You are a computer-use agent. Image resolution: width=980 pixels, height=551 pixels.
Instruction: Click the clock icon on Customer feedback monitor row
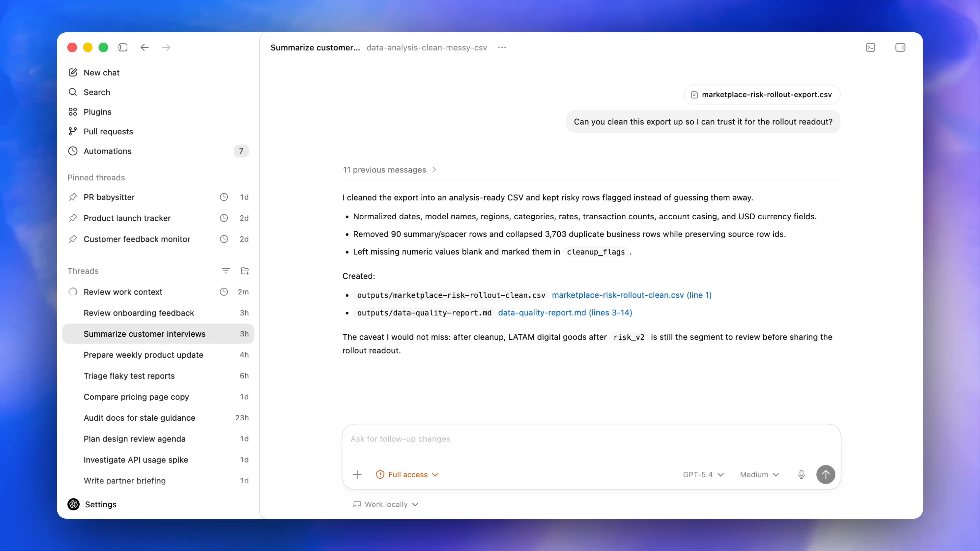pyautogui.click(x=224, y=239)
